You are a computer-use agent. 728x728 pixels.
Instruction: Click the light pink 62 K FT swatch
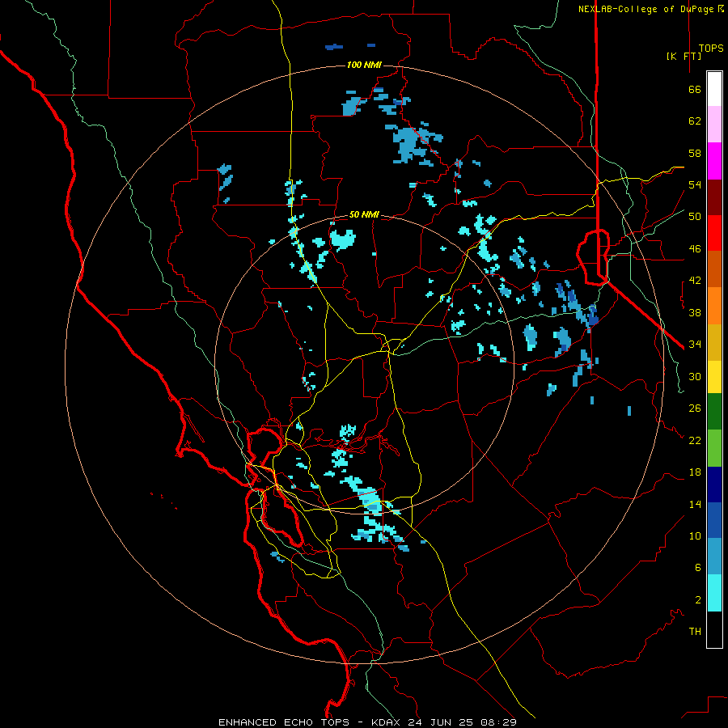[x=714, y=124]
